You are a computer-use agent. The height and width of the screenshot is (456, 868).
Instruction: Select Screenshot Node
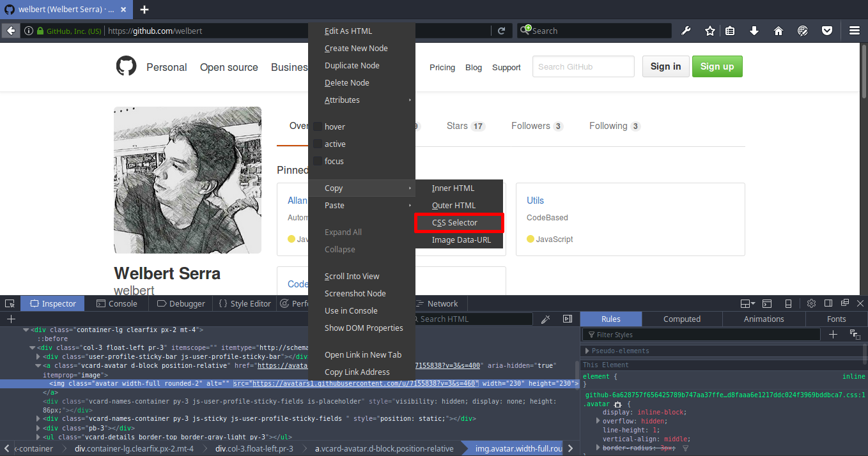point(362,293)
